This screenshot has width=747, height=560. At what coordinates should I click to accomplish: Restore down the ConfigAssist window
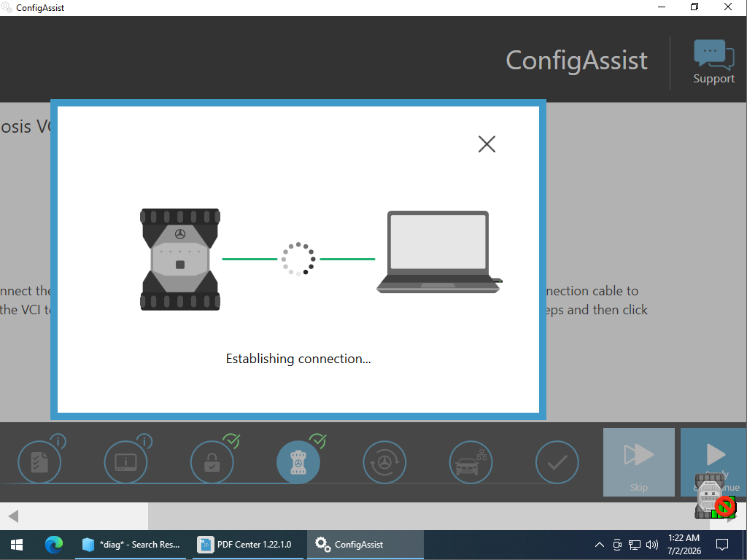(x=694, y=7)
